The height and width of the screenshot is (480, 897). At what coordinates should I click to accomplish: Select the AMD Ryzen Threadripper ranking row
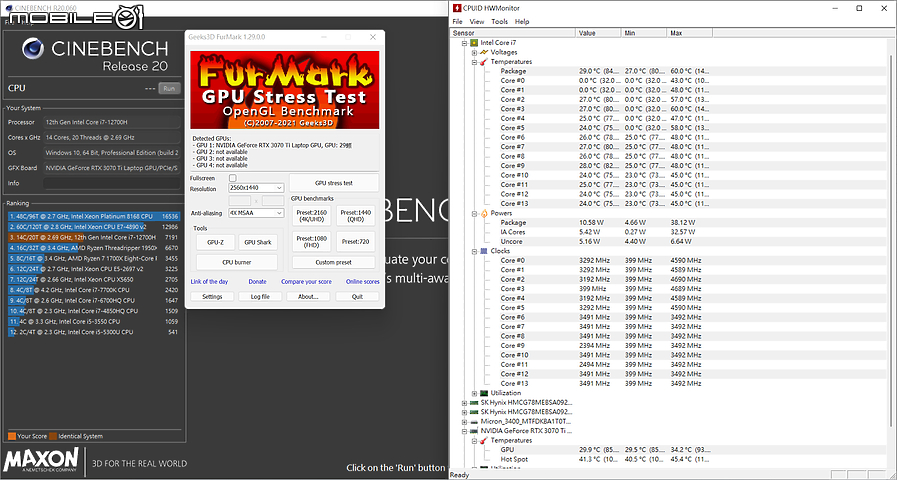[94, 248]
